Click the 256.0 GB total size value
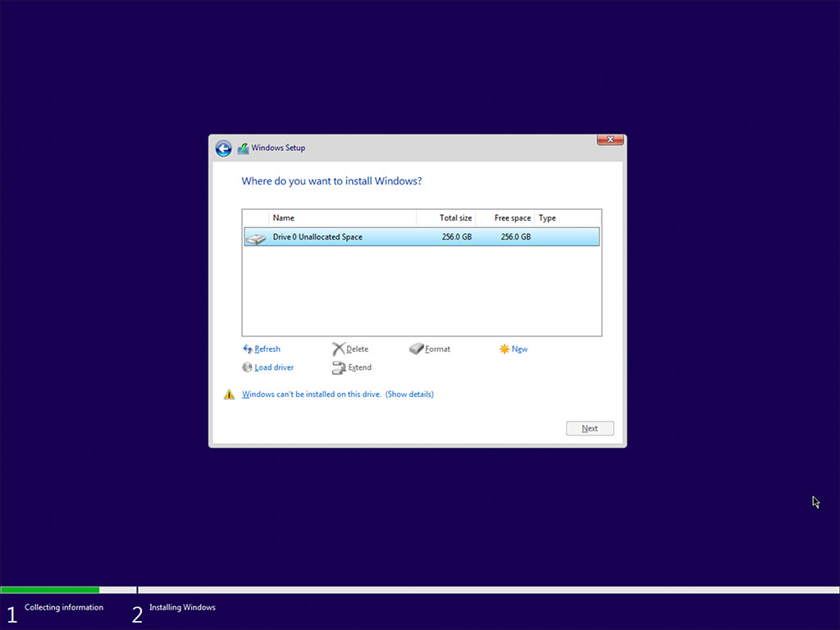 (x=456, y=237)
